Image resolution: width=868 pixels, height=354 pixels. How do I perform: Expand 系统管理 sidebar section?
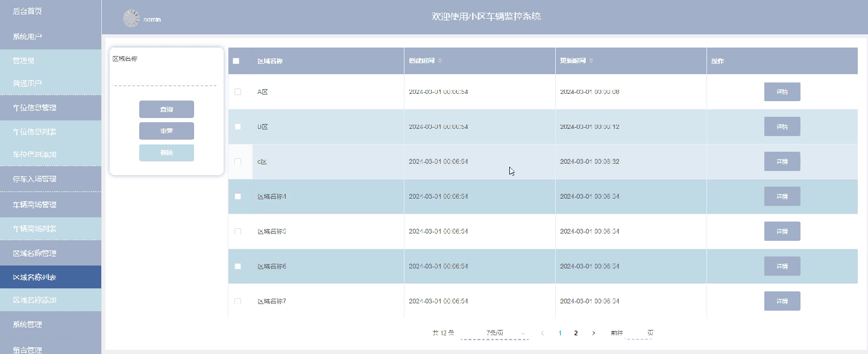[51, 324]
